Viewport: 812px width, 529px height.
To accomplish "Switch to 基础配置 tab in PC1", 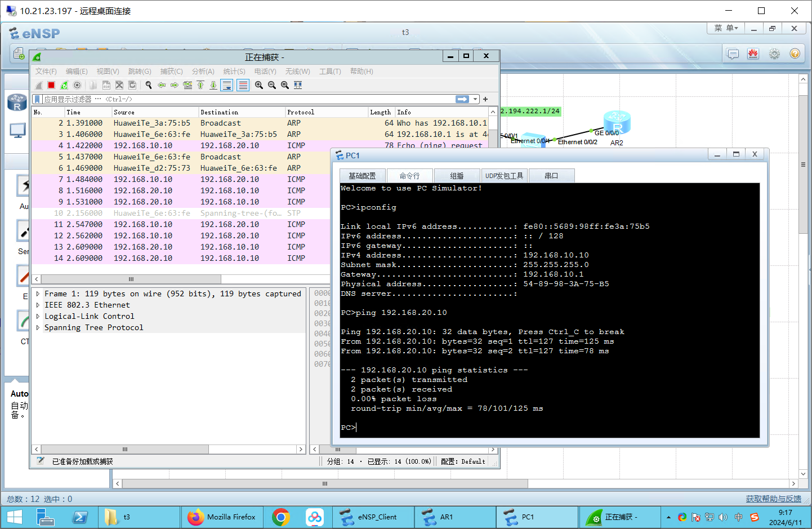I will tap(362, 176).
